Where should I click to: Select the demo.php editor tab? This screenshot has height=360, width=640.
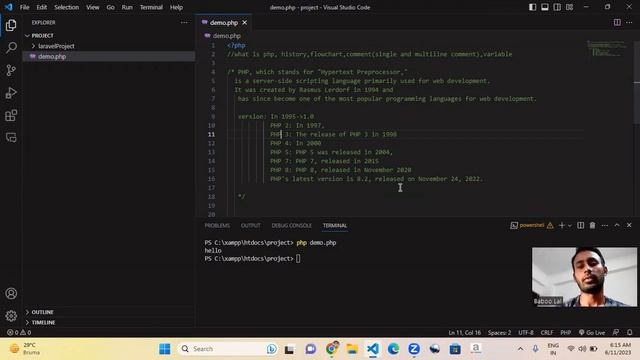click(224, 22)
